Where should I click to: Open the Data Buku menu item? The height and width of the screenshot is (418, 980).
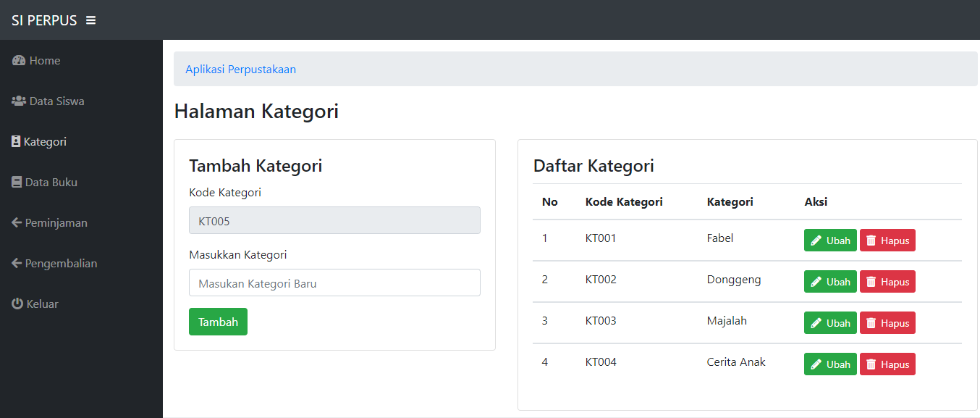click(x=51, y=183)
